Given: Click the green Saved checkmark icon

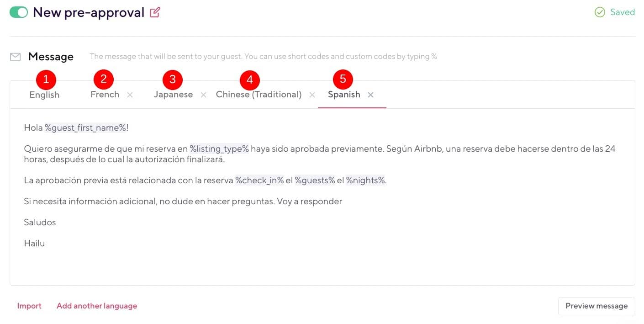Looking at the screenshot, I should click(x=600, y=12).
